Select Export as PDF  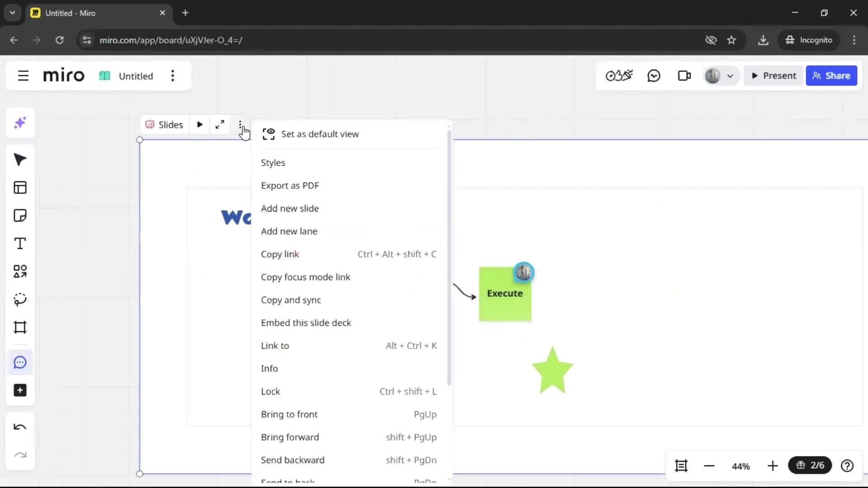pos(349,186)
